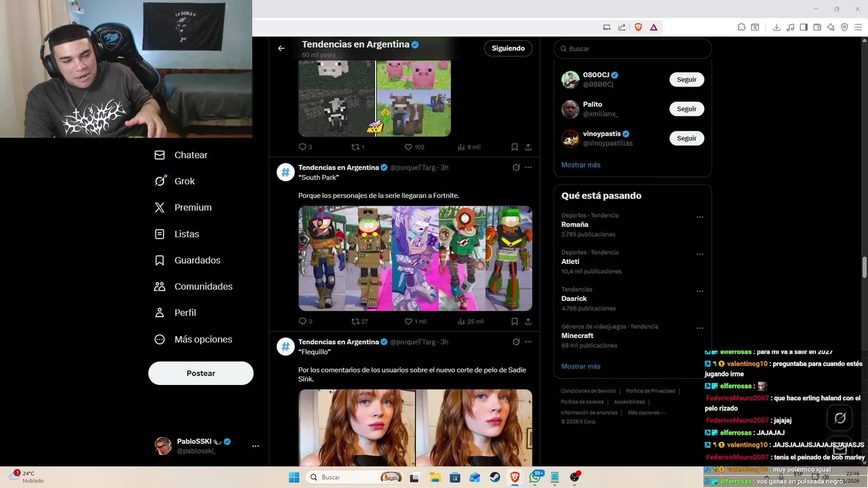Open the Romaña trend

pos(574,224)
